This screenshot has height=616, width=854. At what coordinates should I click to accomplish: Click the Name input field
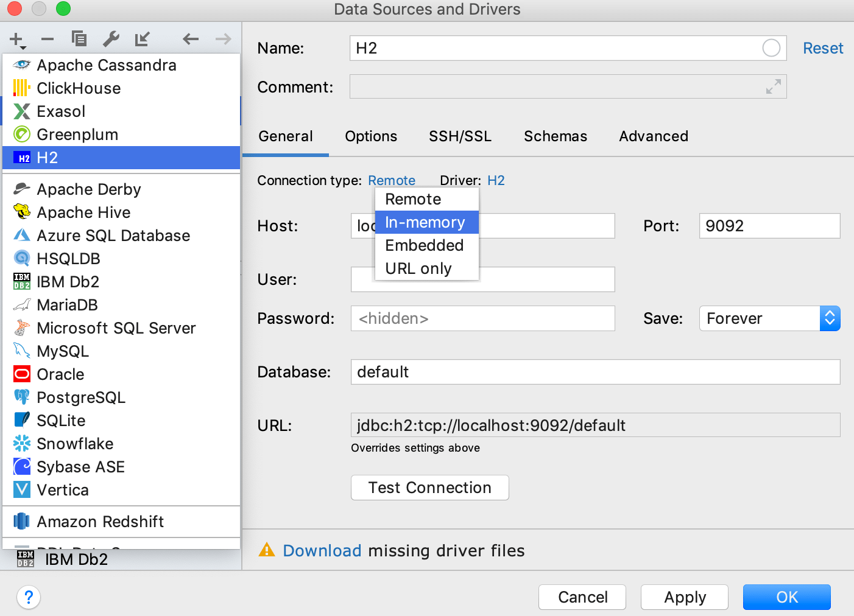click(x=568, y=48)
